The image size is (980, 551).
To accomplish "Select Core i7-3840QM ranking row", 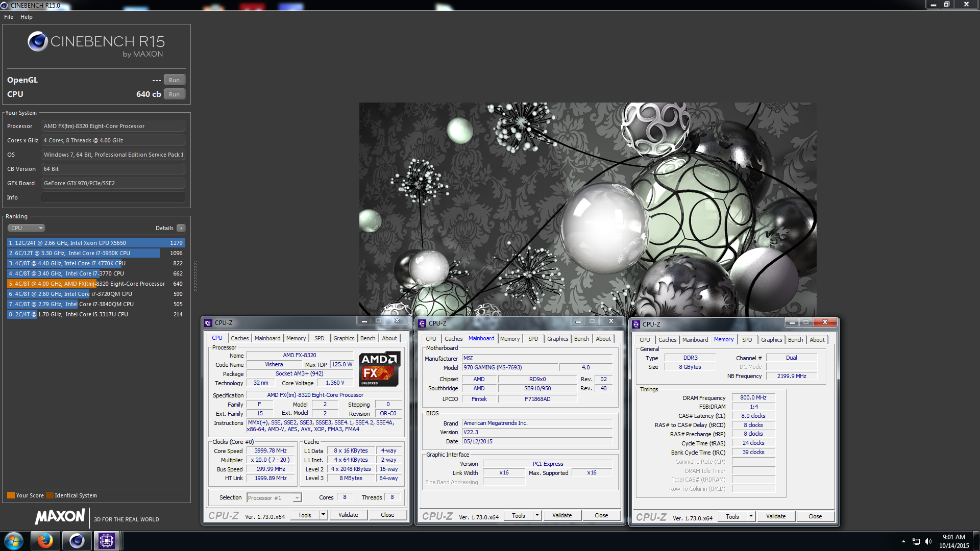I will pyautogui.click(x=95, y=304).
